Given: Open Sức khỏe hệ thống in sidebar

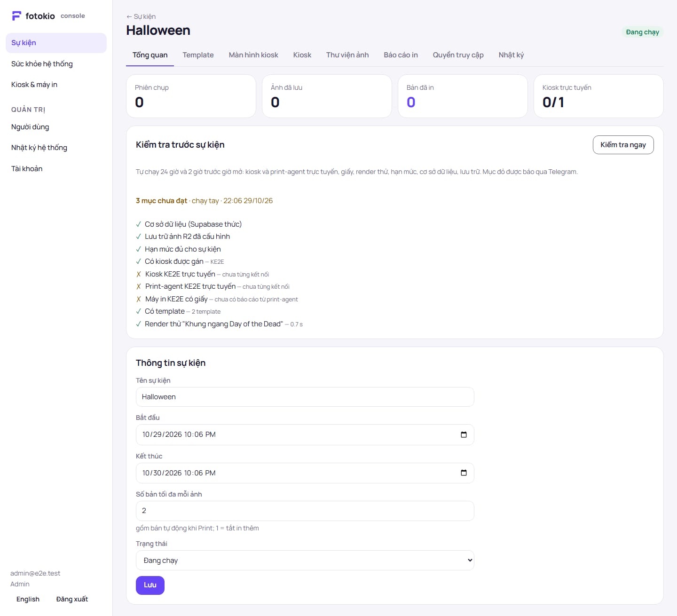Looking at the screenshot, I should click(56, 64).
